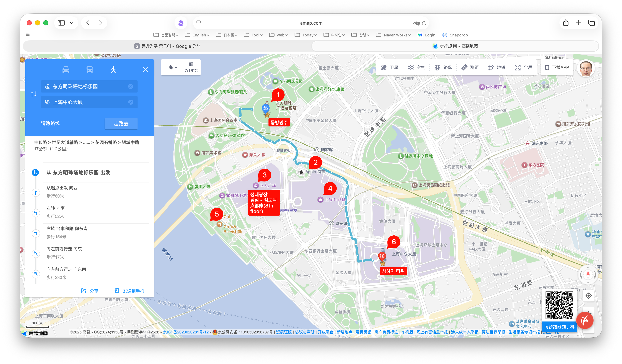Select the driving car route mode
Screen dimensions: 622x364
coord(66,70)
